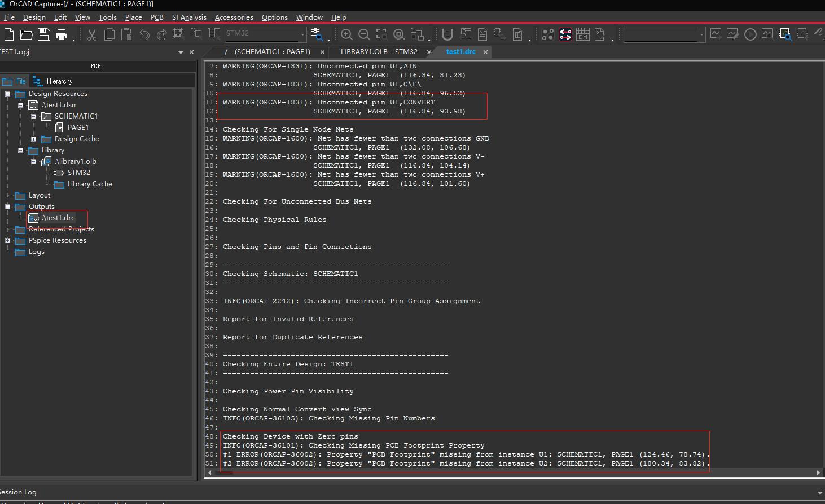
Task: Click the empty combo box near toolbar right
Action: point(663,34)
